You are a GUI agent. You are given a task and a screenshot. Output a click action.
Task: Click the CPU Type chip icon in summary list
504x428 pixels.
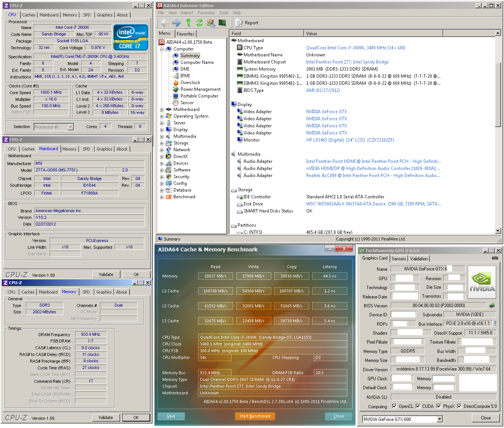click(x=240, y=48)
